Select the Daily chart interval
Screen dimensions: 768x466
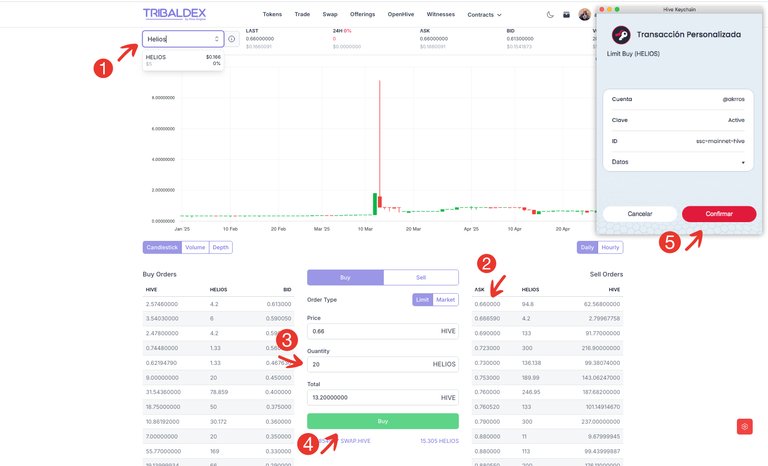click(x=587, y=247)
